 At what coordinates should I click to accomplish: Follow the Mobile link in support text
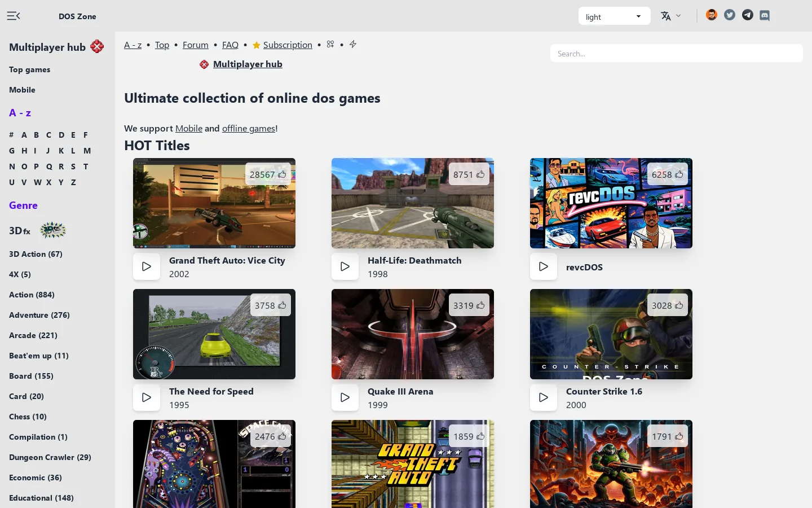pos(189,128)
